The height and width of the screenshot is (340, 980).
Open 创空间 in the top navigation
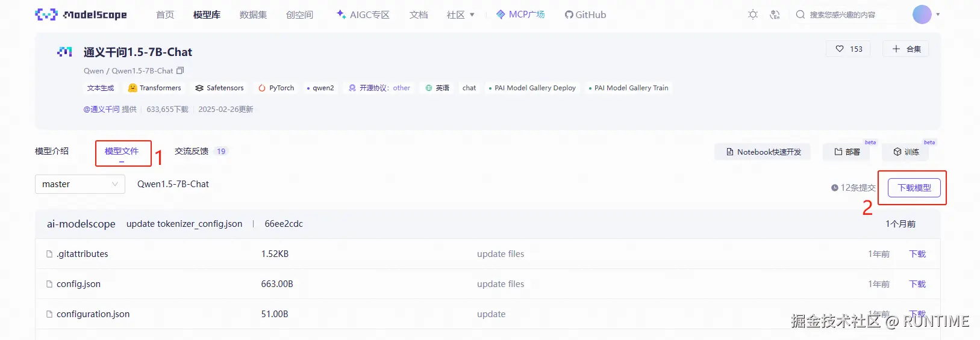click(299, 14)
